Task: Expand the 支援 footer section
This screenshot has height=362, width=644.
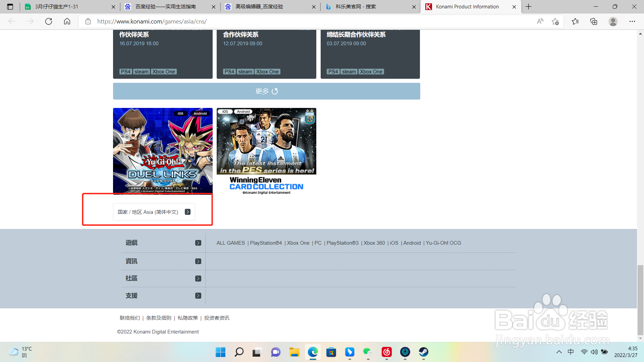Action: (x=198, y=296)
